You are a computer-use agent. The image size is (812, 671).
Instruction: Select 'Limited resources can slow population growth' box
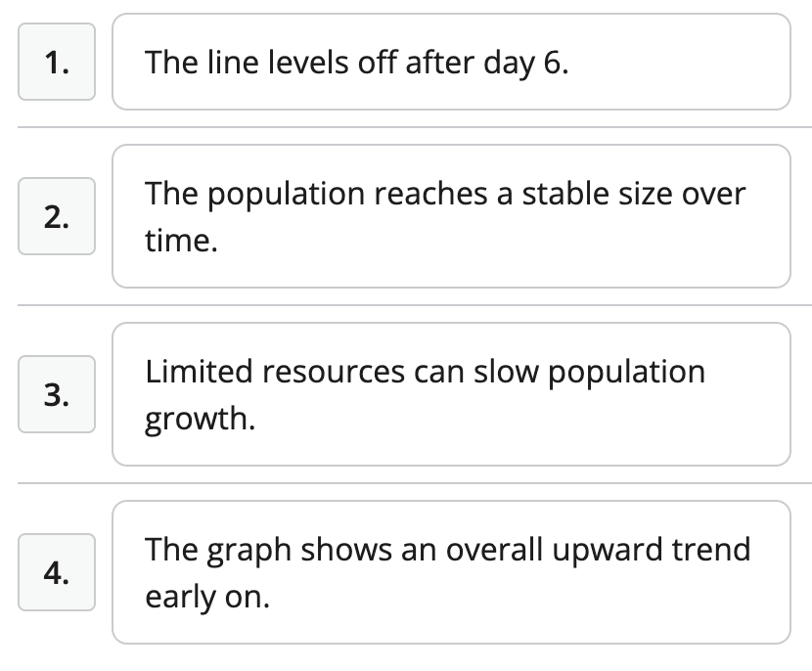[x=452, y=394]
